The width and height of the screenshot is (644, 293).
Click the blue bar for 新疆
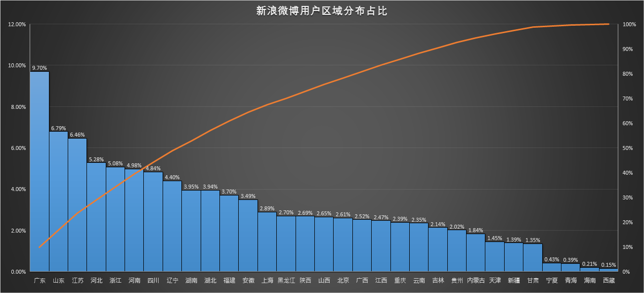pos(514,257)
